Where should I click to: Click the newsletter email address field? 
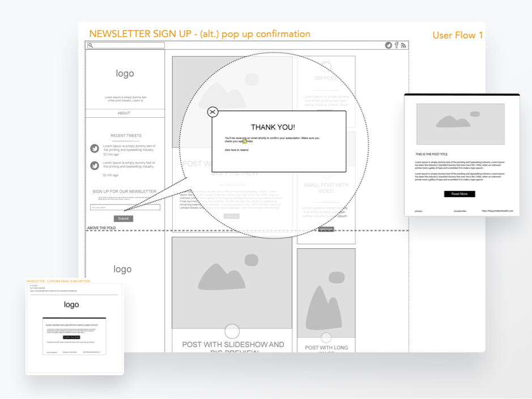tap(125, 207)
